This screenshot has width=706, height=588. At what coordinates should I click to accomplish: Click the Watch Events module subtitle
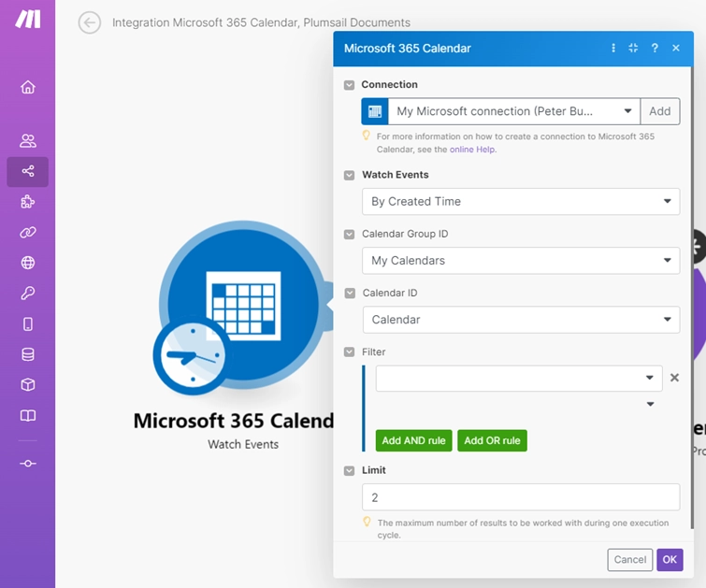243,444
